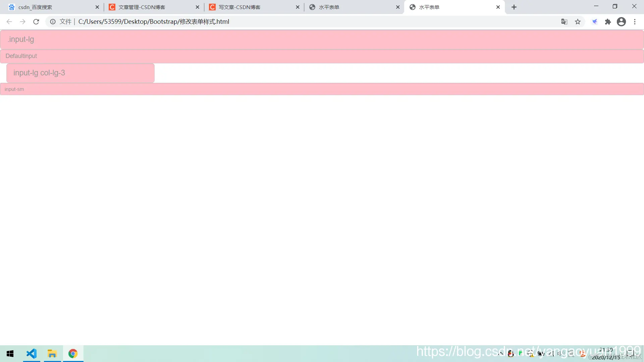
Task: Click the address bar URL
Action: click(154, 22)
